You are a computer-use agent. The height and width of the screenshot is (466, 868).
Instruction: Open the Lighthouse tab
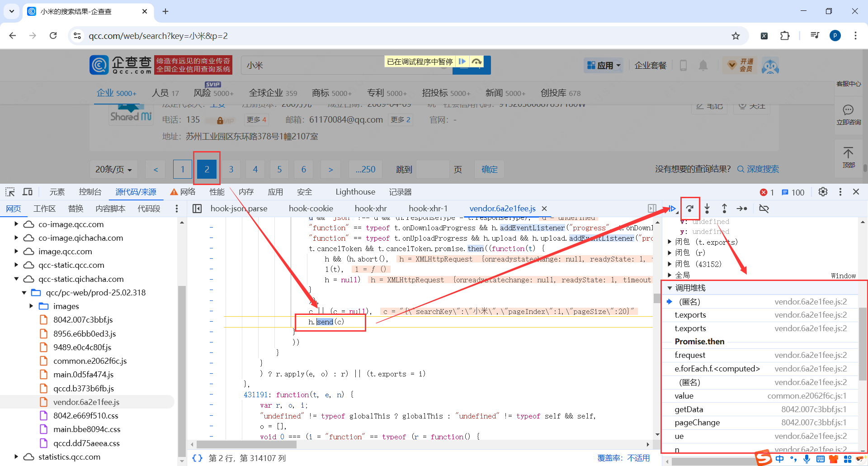click(355, 192)
